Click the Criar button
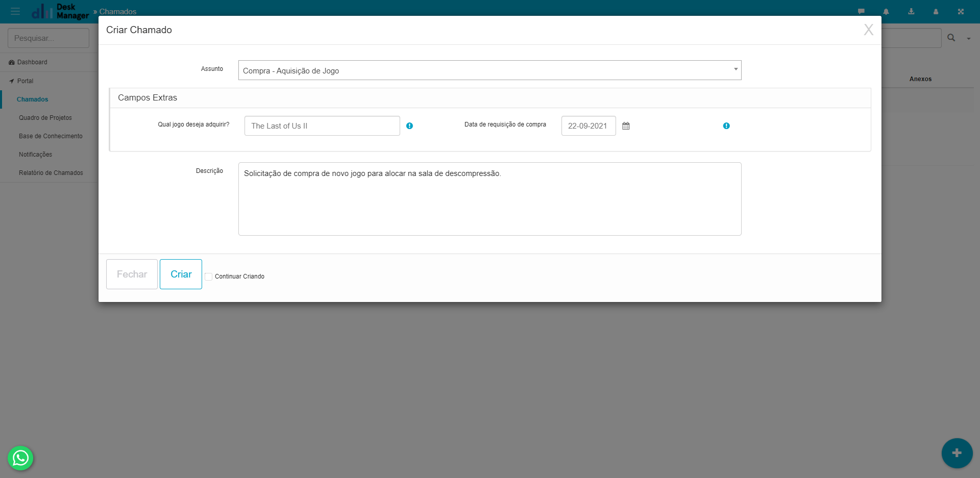 click(x=181, y=274)
